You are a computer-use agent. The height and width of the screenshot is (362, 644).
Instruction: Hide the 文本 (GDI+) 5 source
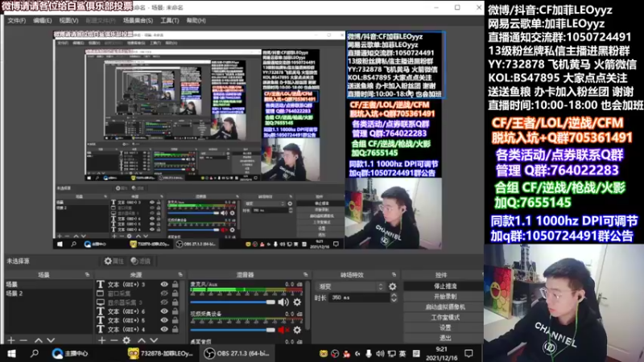pos(164,320)
